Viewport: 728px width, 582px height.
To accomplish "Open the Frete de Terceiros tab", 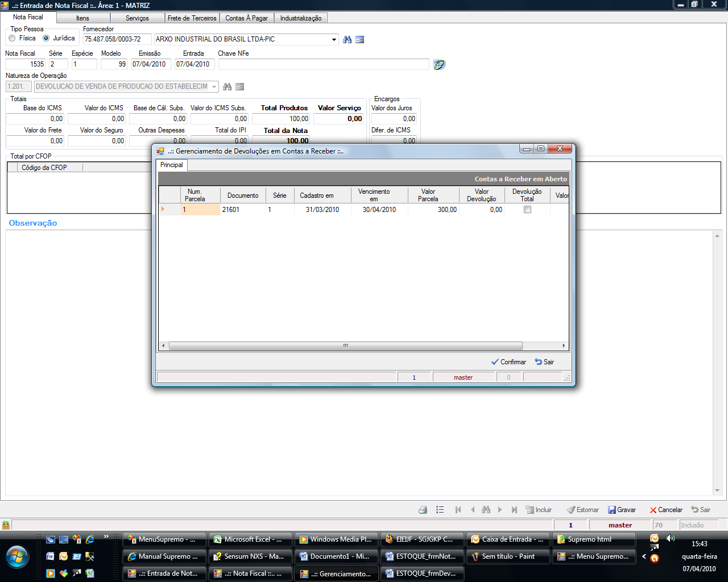I will 192,18.
